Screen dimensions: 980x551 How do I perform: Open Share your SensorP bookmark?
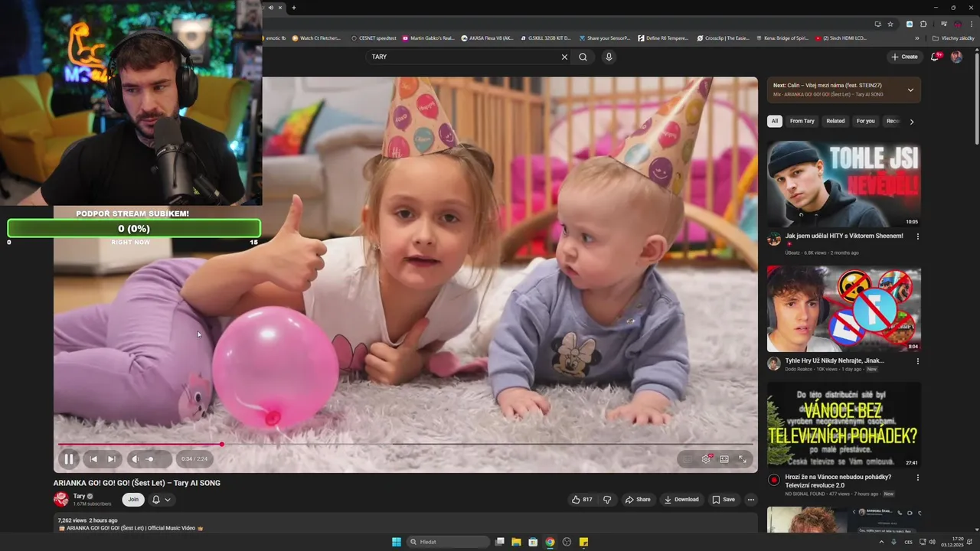tap(604, 37)
